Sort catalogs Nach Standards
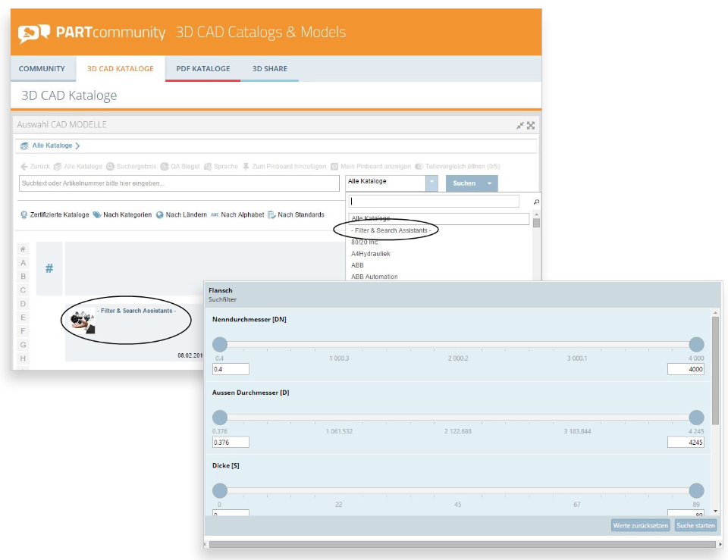This screenshot has width=728, height=560. pyautogui.click(x=296, y=214)
